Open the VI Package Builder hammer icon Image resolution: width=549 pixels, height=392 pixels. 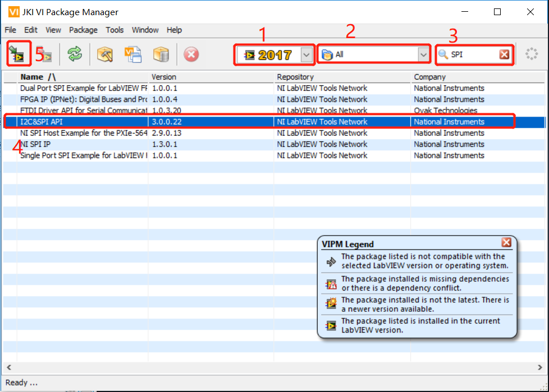tap(104, 54)
